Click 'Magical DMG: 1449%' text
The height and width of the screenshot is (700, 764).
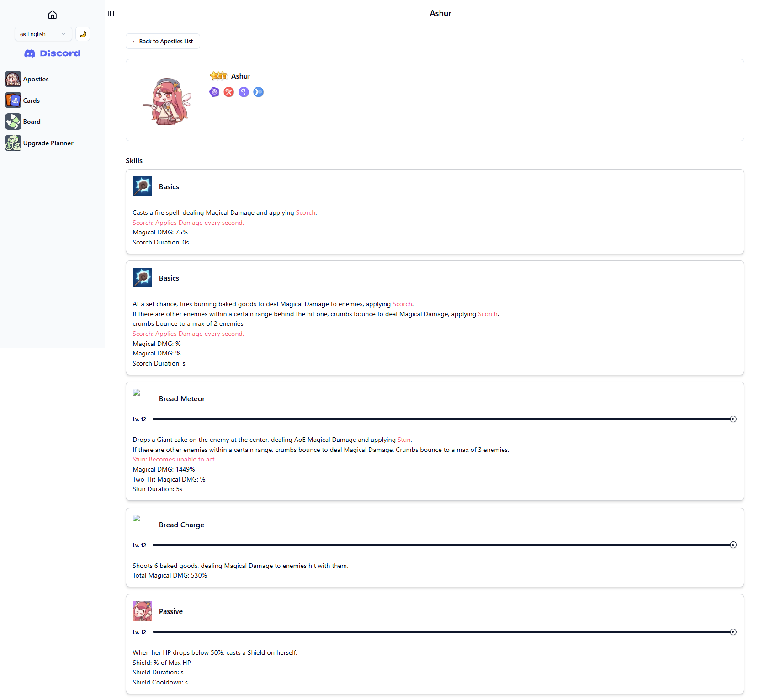pos(164,470)
